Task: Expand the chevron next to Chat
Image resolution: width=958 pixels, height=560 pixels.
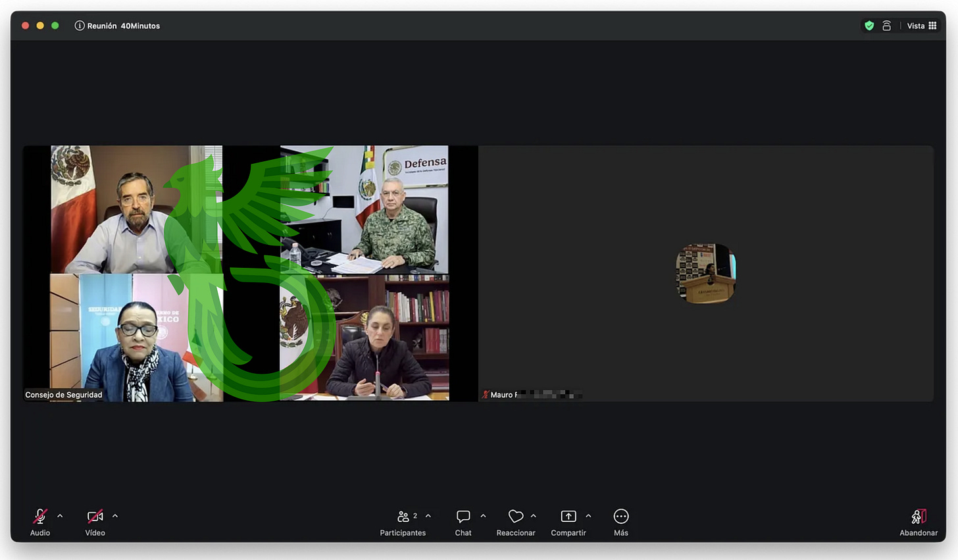Action: (483, 516)
